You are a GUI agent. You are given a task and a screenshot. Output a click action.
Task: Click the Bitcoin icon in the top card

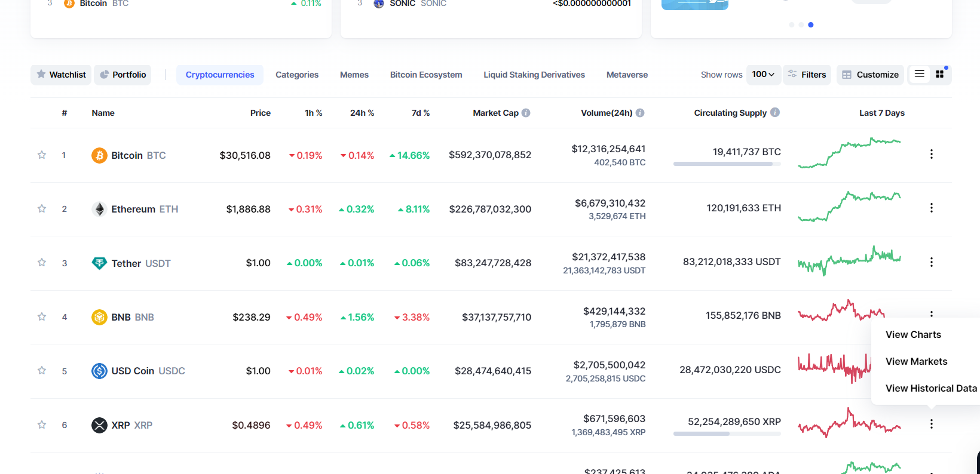tap(69, 4)
